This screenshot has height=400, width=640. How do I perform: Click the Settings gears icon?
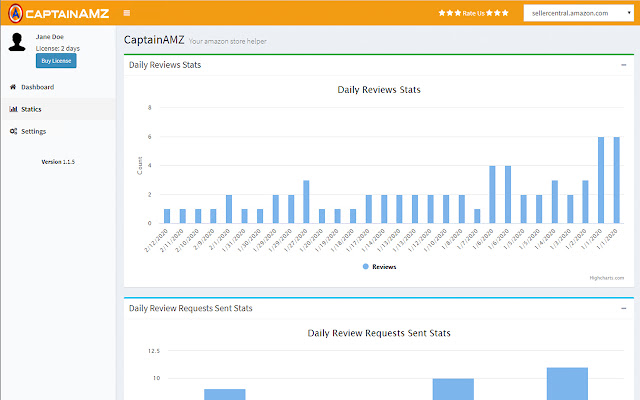pos(12,131)
